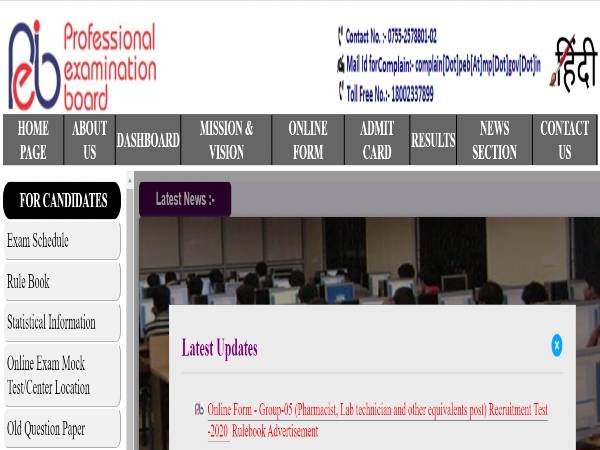
Task: Select Mission & Vision menu item
Action: [226, 140]
